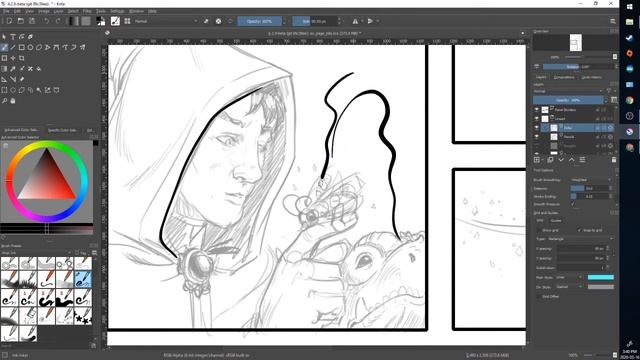Adjust the brush Opacity slider in toolbar

point(260,21)
